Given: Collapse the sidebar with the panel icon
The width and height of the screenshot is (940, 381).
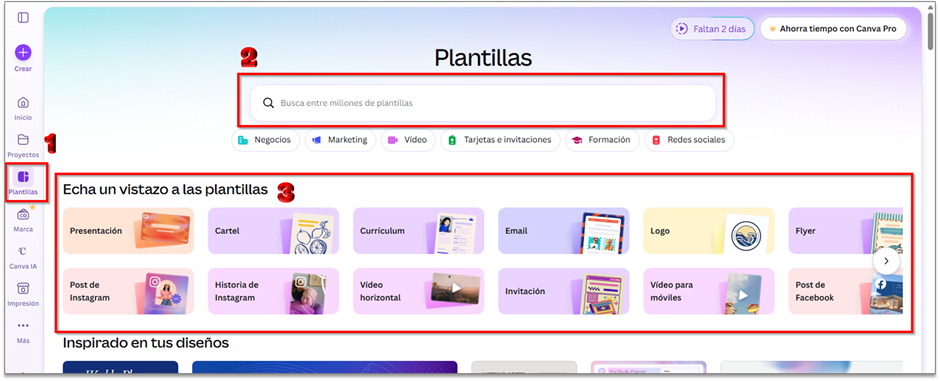Looking at the screenshot, I should 23,17.
